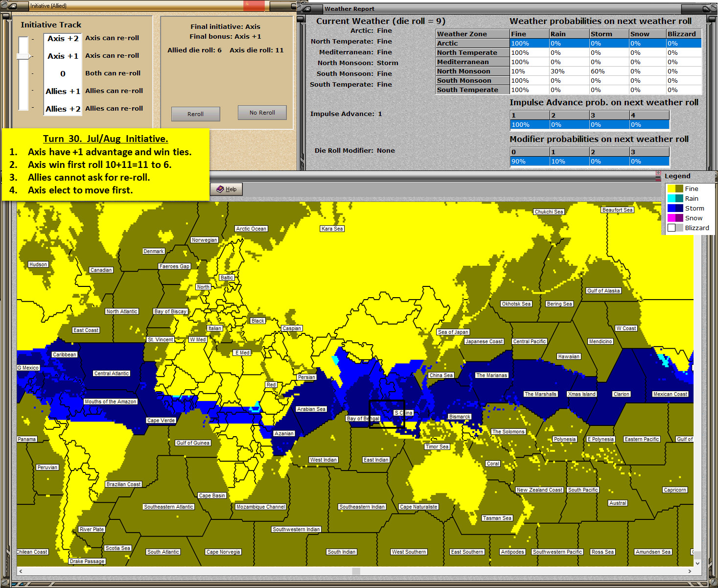Open the Help button above the map
Viewport: 718px width, 588px height.
pos(227,189)
